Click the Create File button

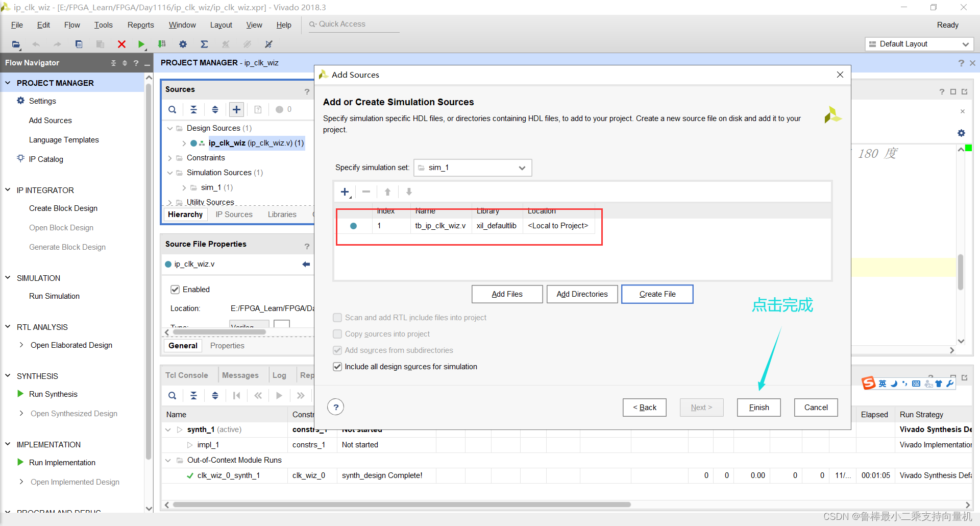(657, 294)
